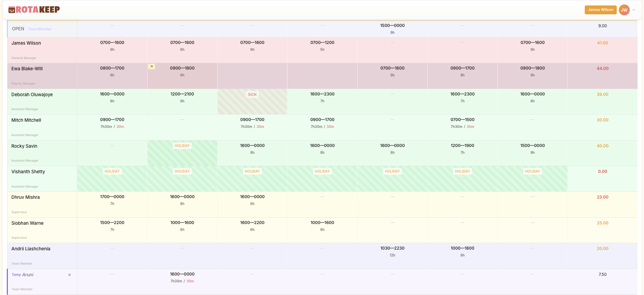Click Deborah's SICK badge
The height and width of the screenshot is (295, 644).
point(252,95)
